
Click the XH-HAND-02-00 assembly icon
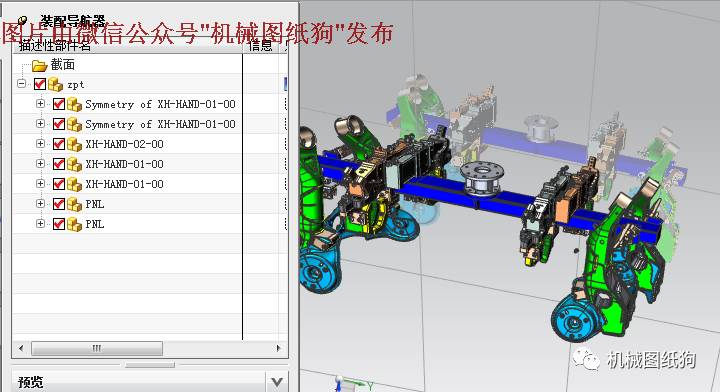pos(74,144)
